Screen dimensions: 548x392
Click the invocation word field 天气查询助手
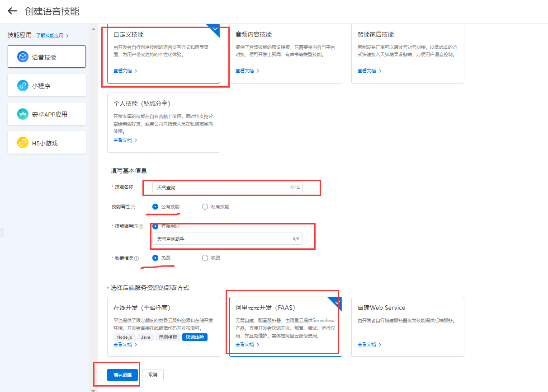point(227,239)
